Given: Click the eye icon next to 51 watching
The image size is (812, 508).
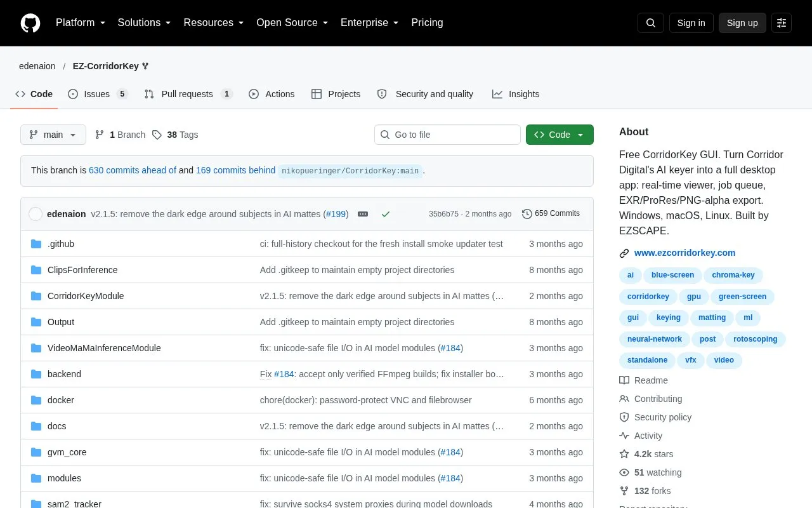Looking at the screenshot, I should pyautogui.click(x=624, y=472).
